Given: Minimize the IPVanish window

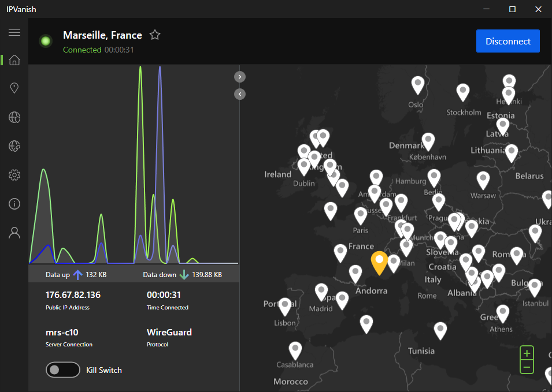Looking at the screenshot, I should pyautogui.click(x=486, y=9).
